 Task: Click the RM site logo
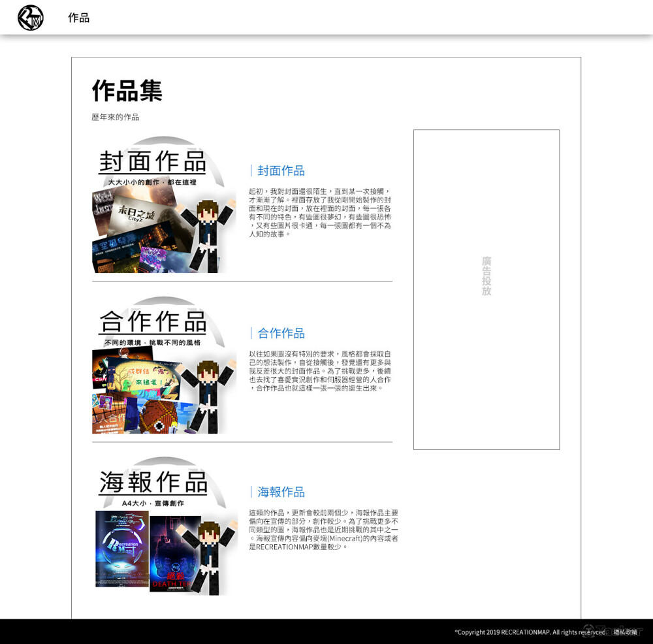click(x=31, y=18)
